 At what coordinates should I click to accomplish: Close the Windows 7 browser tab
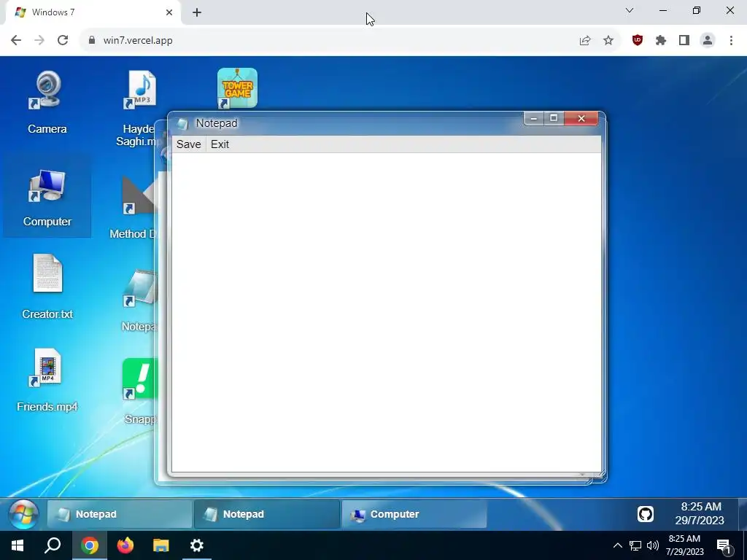pyautogui.click(x=169, y=12)
